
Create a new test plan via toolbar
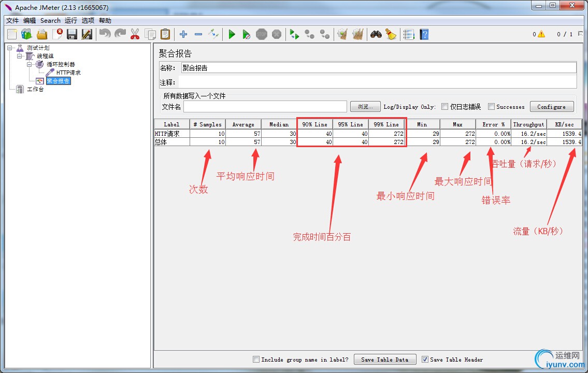click(12, 35)
